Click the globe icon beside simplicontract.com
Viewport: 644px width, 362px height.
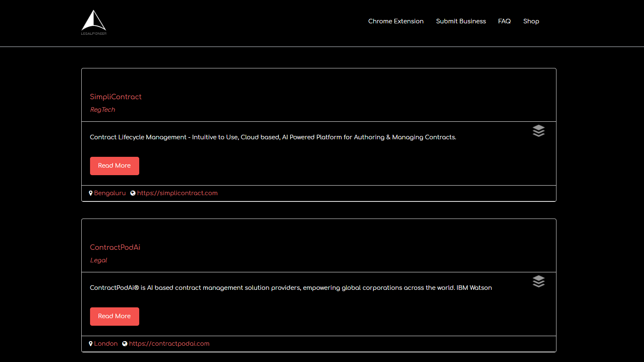(x=133, y=193)
